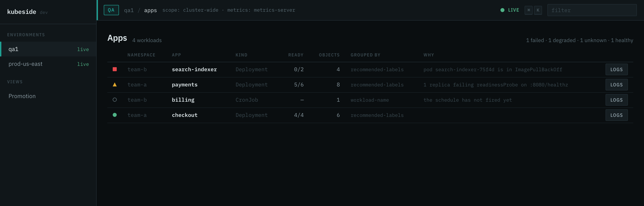This screenshot has height=206, width=644.
Task: Click the hollow unknown status circle for billing
Action: (114, 100)
